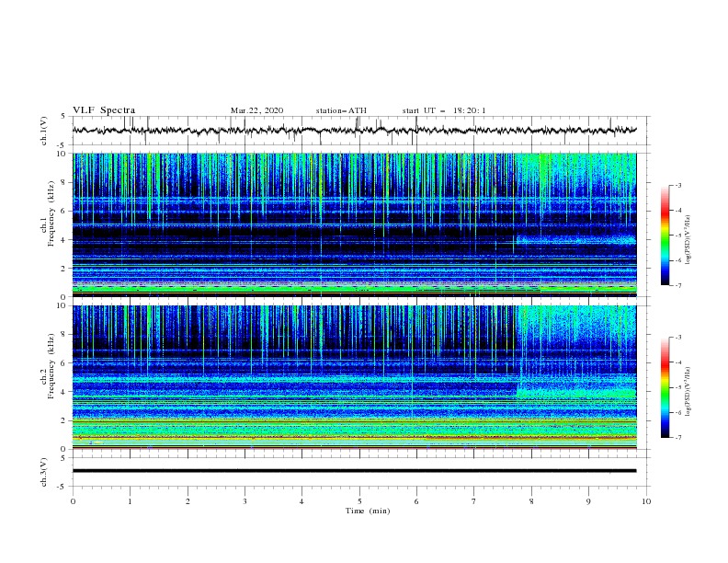Click the "ch.1(V)" axis label
Viewport: 728px width, 563px height.
(x=44, y=131)
